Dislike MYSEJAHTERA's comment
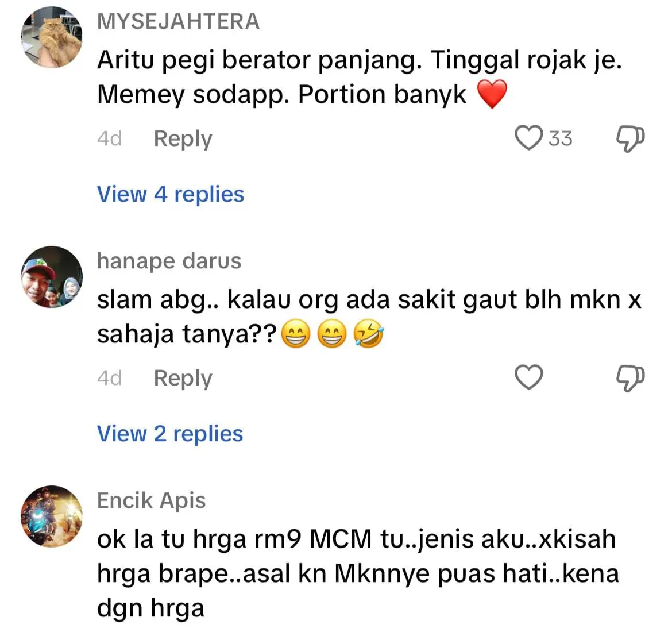672x636 pixels. coord(629,138)
